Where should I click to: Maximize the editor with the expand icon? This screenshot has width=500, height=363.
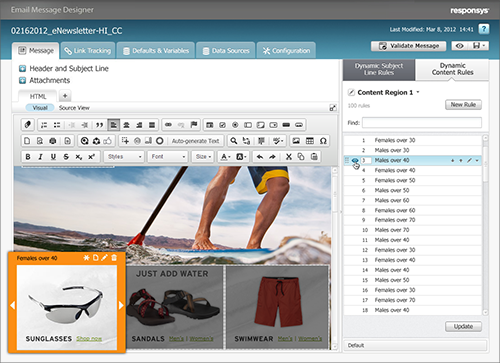click(x=332, y=108)
